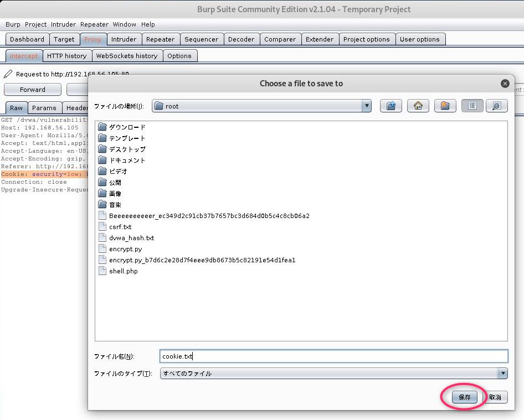Open the Intruder menu

63,24
